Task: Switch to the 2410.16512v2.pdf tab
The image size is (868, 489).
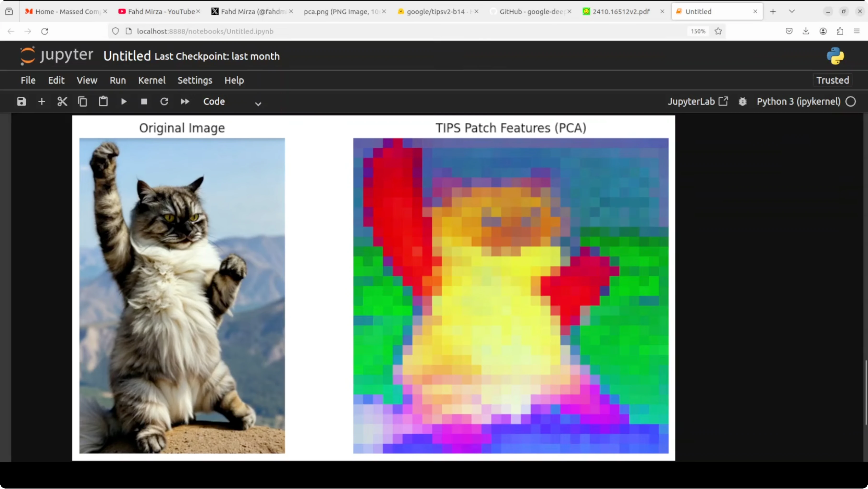Action: [621, 12]
